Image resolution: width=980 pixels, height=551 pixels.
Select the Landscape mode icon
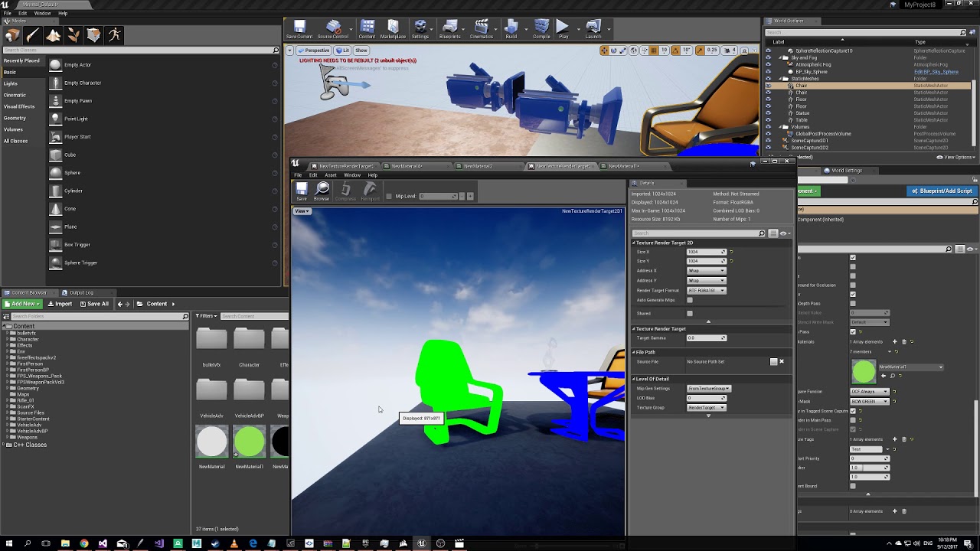coord(54,35)
